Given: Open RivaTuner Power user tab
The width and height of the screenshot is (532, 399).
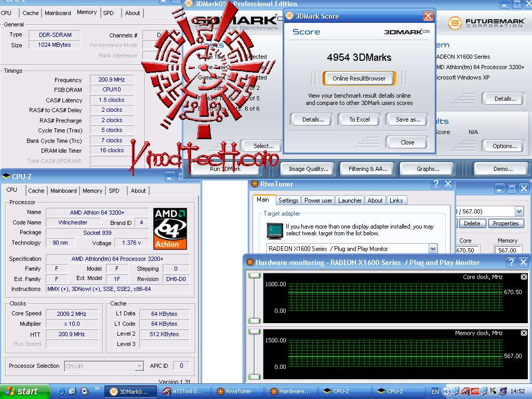Looking at the screenshot, I should coord(318,200).
